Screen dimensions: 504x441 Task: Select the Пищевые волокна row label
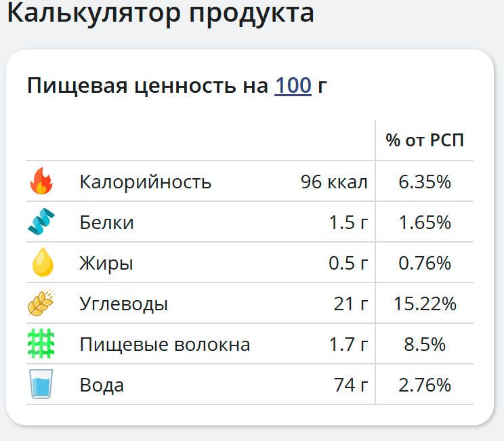click(x=165, y=344)
